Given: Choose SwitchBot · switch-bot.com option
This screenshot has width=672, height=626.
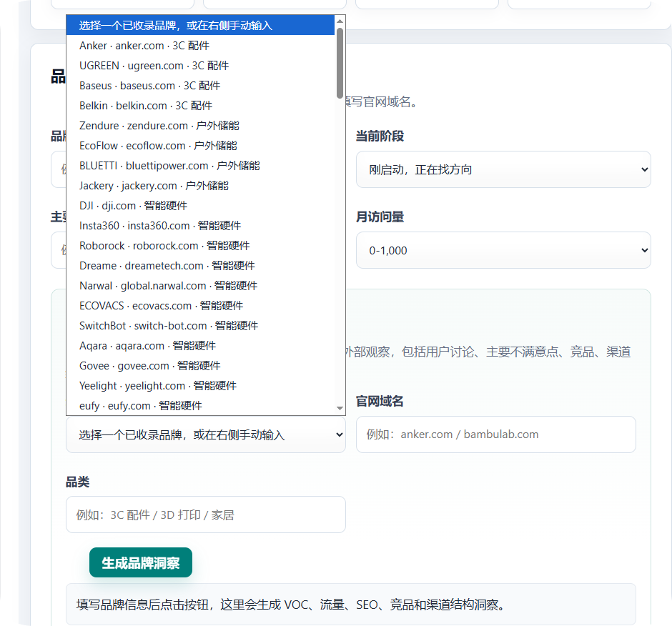Looking at the screenshot, I should coord(200,326).
